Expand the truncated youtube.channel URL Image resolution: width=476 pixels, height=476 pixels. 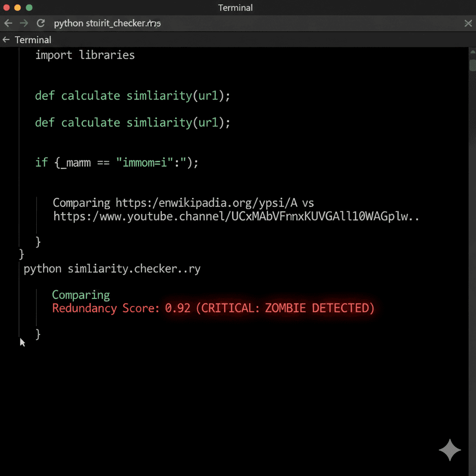[x=236, y=216]
